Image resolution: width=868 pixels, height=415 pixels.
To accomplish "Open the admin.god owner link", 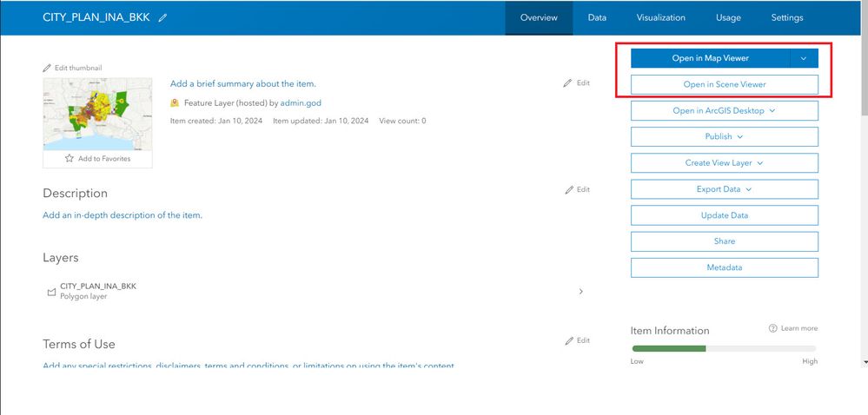I will [301, 103].
